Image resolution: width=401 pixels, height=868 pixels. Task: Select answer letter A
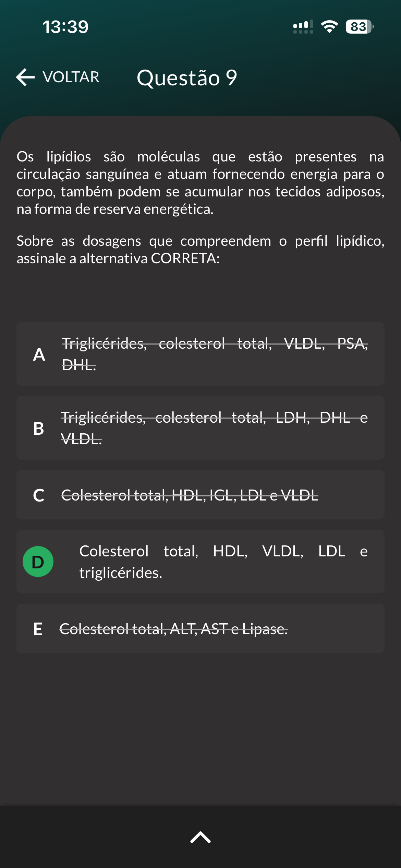click(x=39, y=354)
